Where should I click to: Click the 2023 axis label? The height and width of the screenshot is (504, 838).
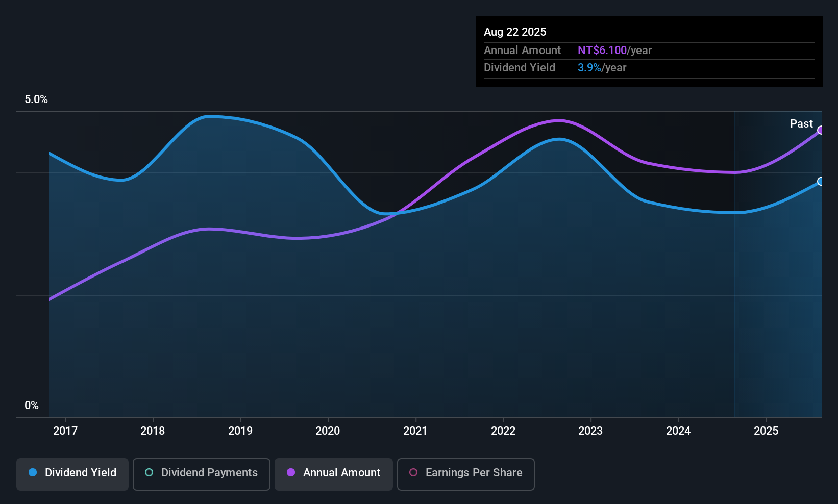pos(590,431)
